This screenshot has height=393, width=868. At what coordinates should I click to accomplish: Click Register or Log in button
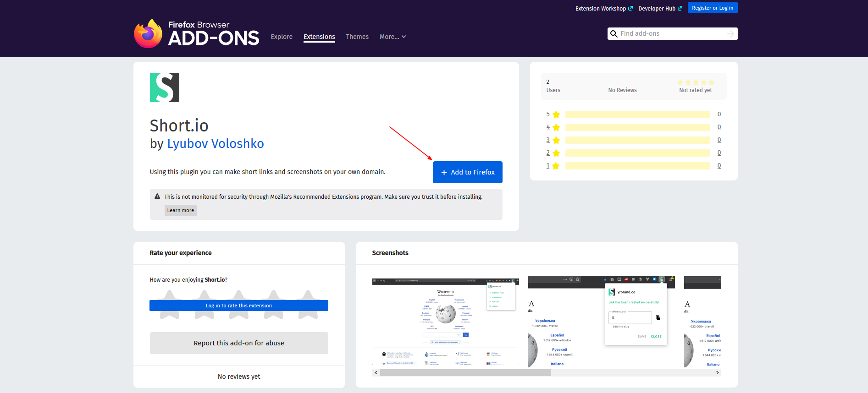point(712,8)
